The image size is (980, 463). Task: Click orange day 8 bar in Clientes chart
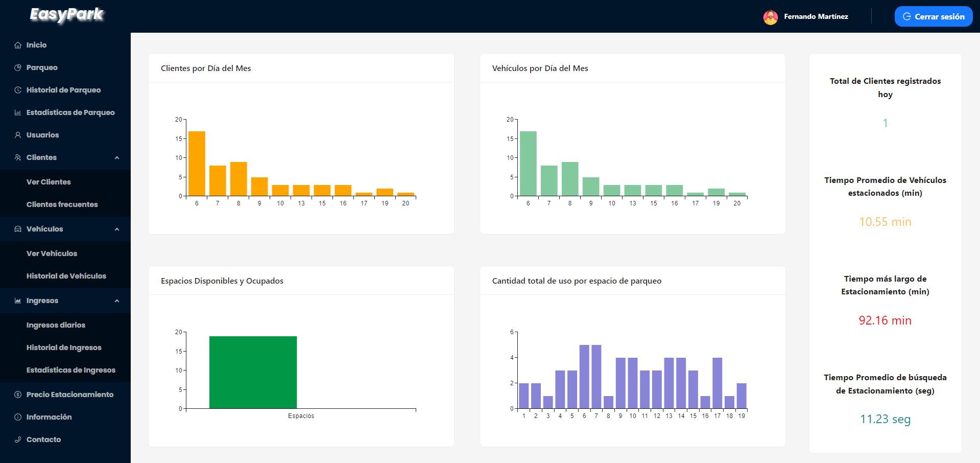238,179
